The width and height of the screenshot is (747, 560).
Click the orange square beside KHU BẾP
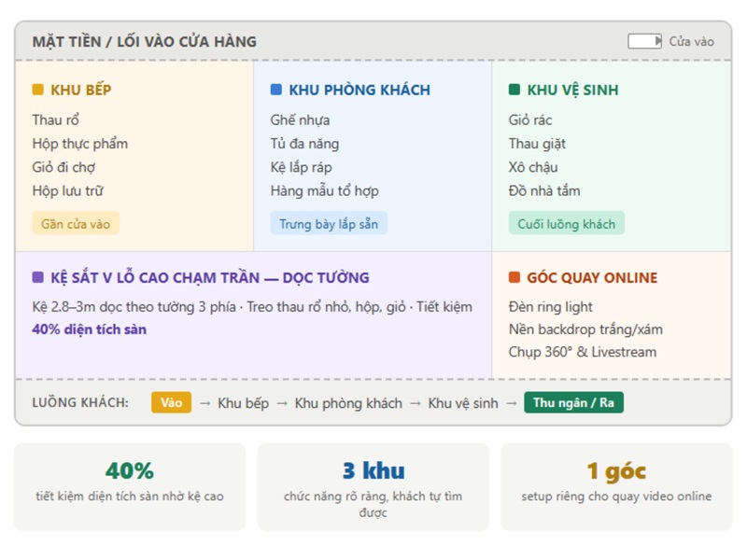37,91
